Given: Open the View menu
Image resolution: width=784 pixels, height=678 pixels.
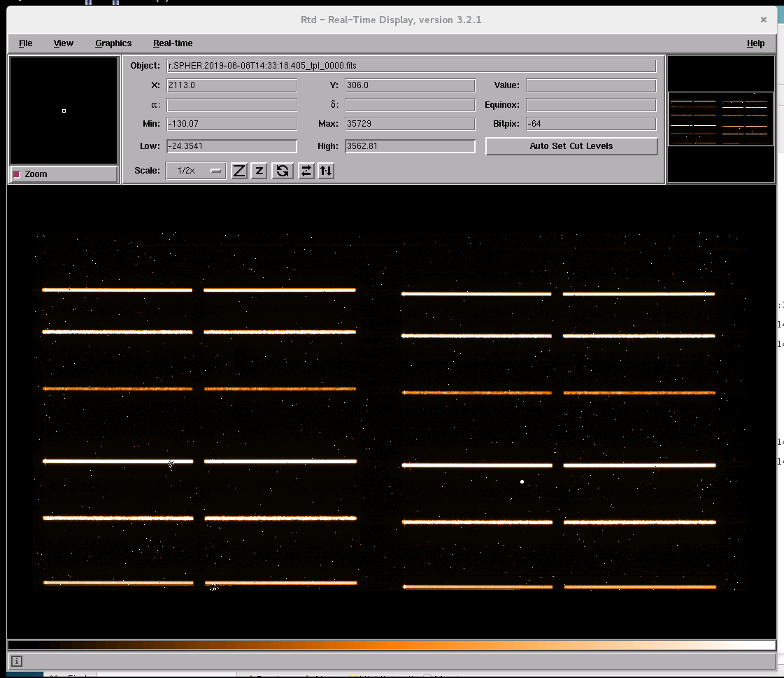Looking at the screenshot, I should pos(64,43).
